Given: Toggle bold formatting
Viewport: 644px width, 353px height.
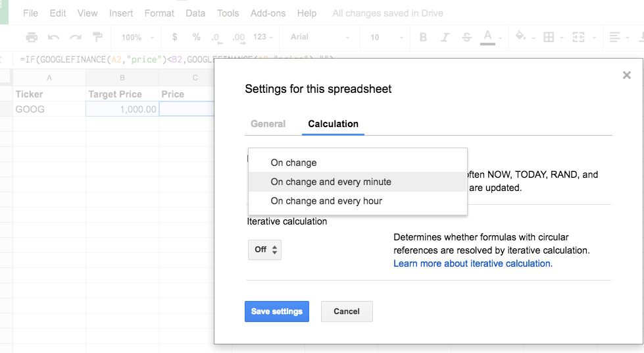Looking at the screenshot, I should click(423, 38).
